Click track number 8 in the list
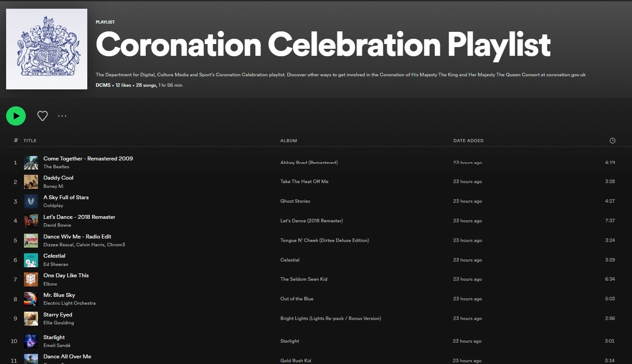This screenshot has width=632, height=364. 15,299
